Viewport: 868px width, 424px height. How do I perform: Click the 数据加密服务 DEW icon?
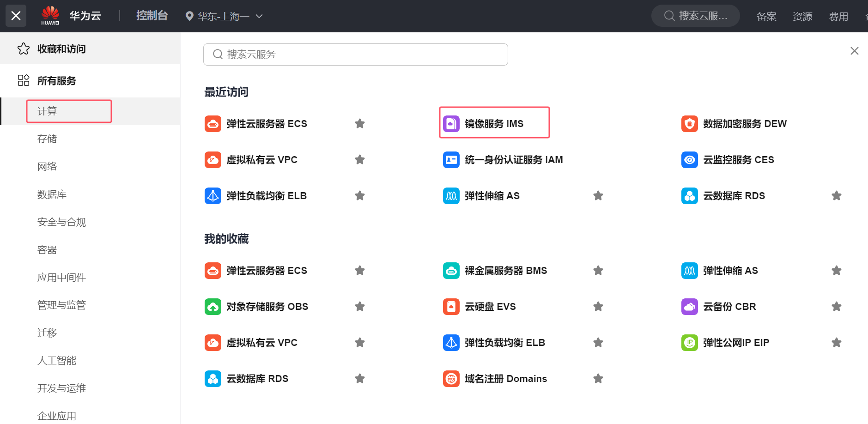690,124
